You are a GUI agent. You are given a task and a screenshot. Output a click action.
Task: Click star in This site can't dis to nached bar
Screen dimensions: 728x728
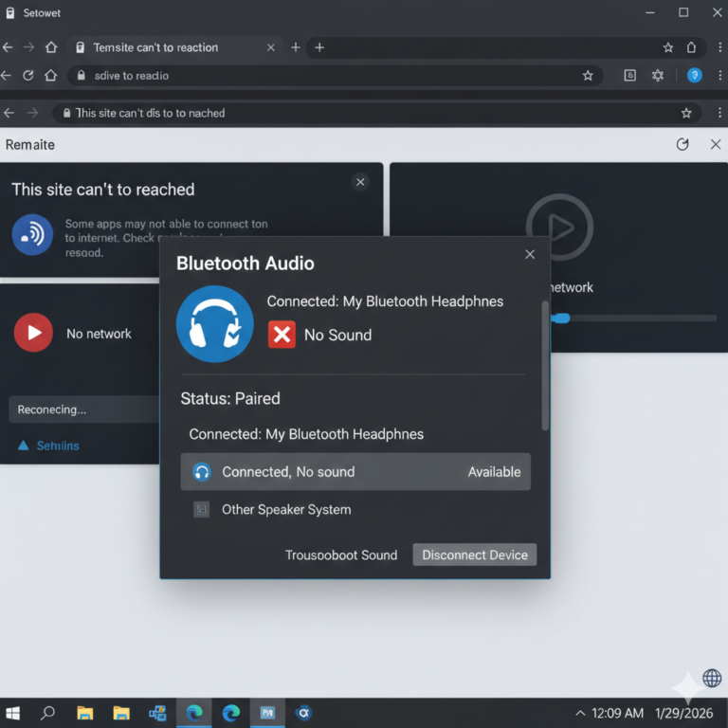pyautogui.click(x=686, y=113)
